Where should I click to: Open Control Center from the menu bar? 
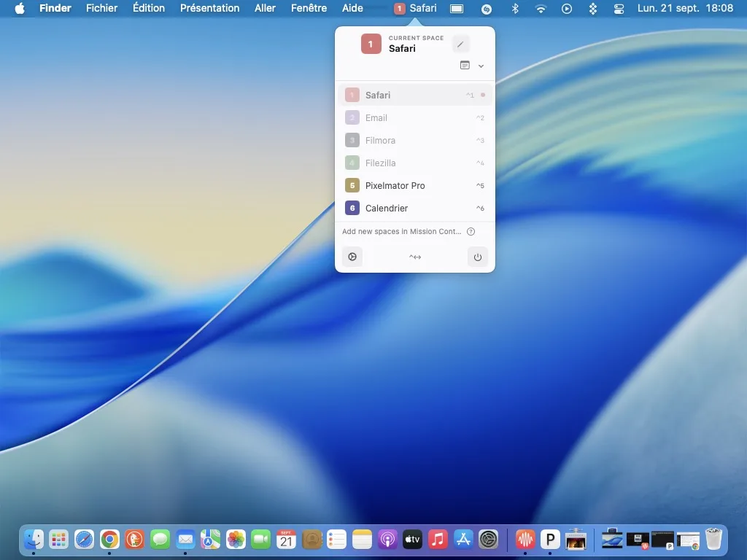point(619,9)
